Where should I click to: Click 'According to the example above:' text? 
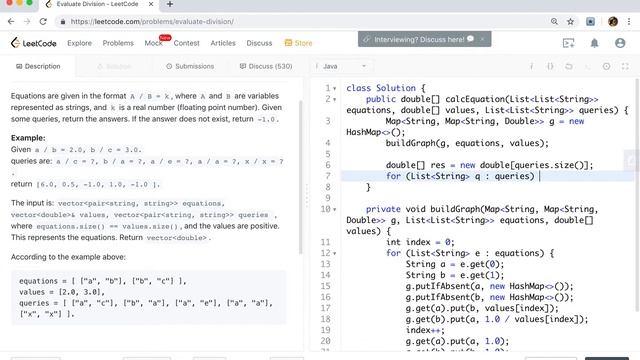tap(68, 257)
